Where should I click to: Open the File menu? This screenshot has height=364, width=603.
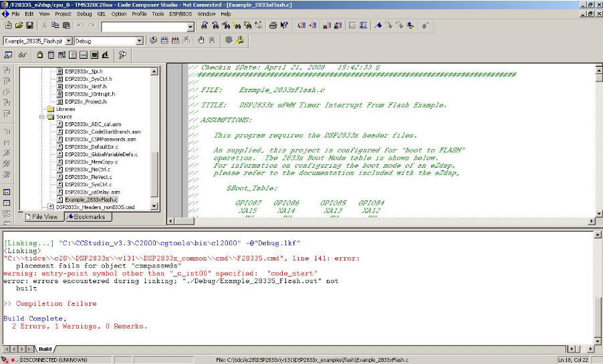(x=15, y=14)
